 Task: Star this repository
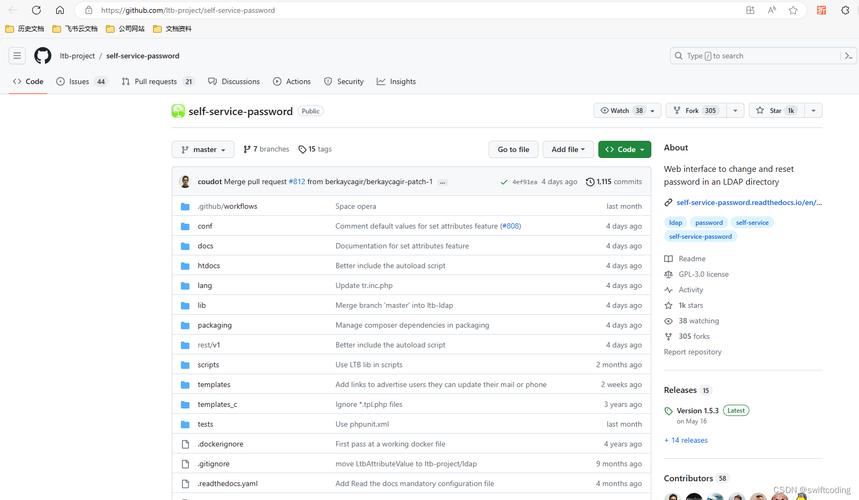776,111
